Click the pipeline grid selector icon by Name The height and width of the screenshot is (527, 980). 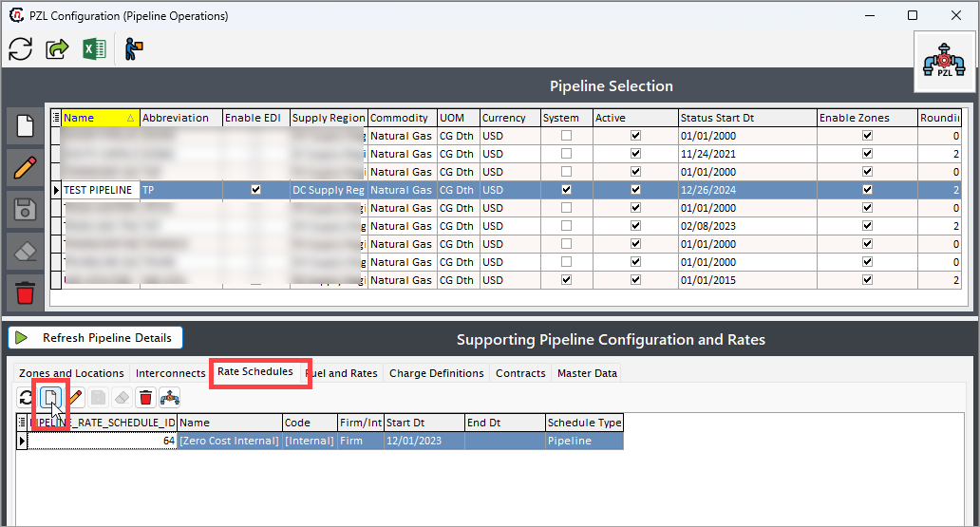pos(56,118)
